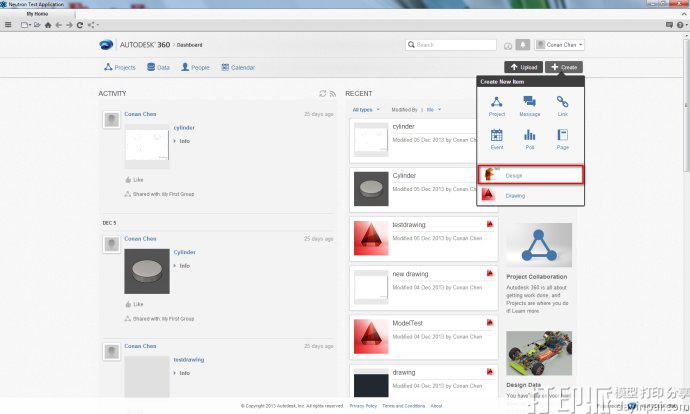Viewport: 690px width, 414px height.
Task: Open the Project Collaboration promo image
Action: click(539, 245)
